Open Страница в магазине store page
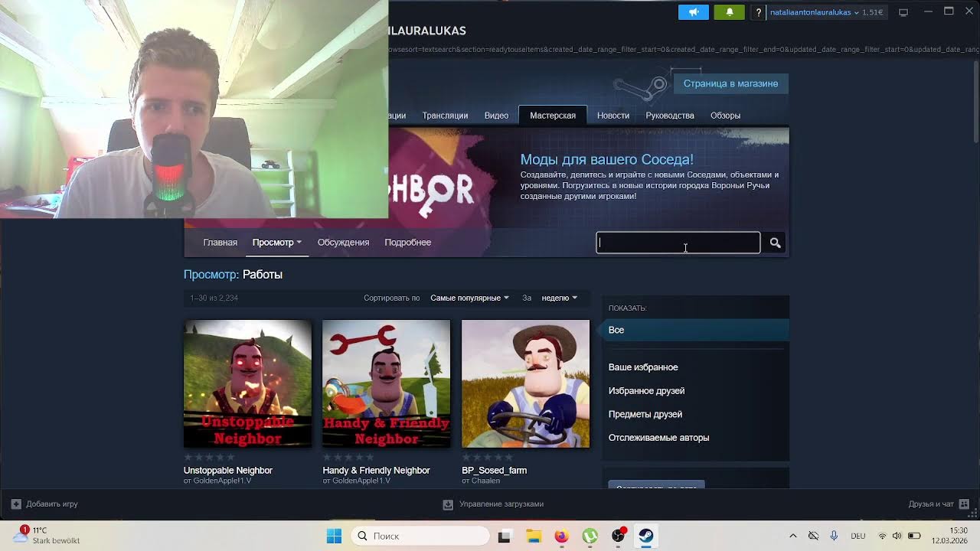 pyautogui.click(x=730, y=83)
